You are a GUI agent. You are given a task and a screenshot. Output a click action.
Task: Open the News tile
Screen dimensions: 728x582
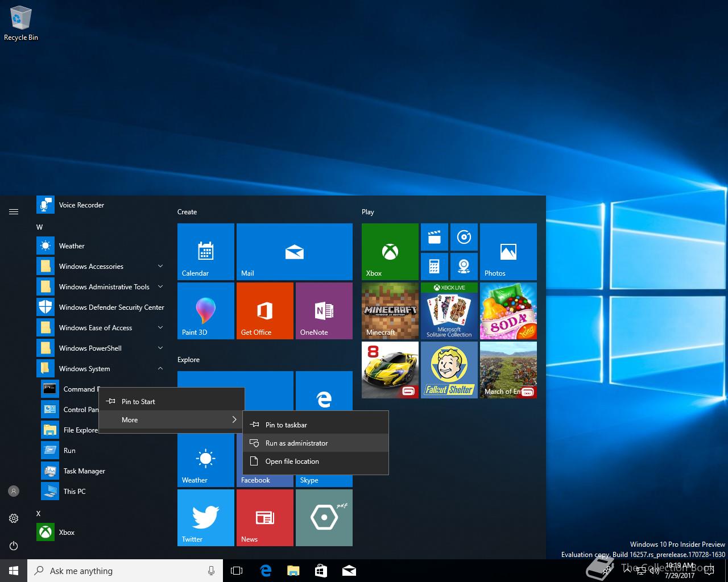[x=265, y=518]
